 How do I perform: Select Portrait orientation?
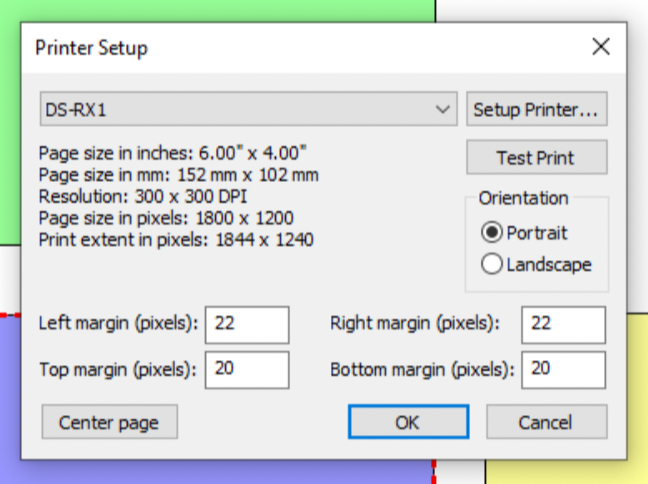492,233
